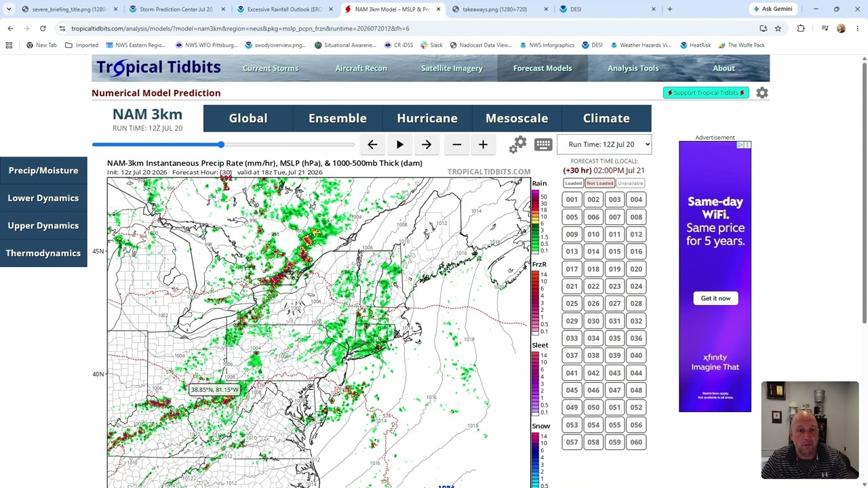Open Slack bookmark
Viewport: 868px width, 488px height.
(x=431, y=45)
